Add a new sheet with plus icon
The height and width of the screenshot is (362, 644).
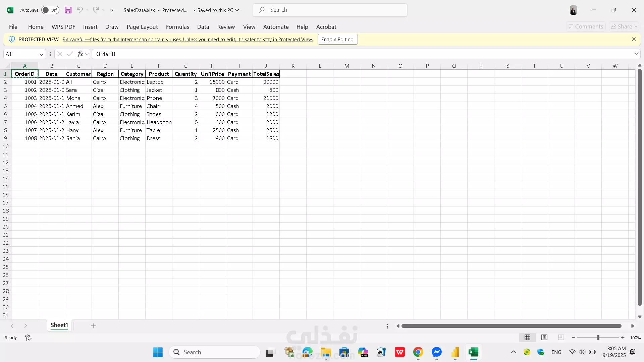tap(93, 326)
